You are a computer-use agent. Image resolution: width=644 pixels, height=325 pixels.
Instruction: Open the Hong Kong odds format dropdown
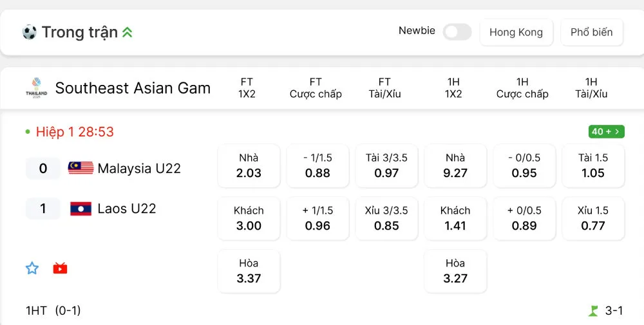[516, 32]
